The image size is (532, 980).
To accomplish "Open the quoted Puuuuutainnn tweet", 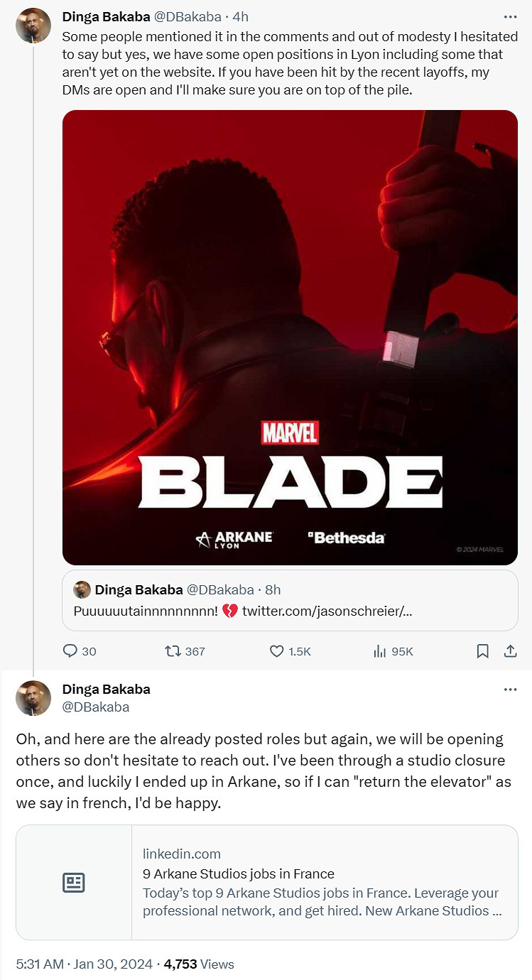I will (290, 600).
